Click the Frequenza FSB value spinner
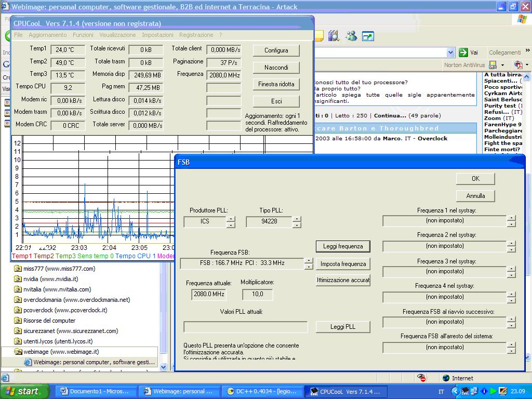 309,263
